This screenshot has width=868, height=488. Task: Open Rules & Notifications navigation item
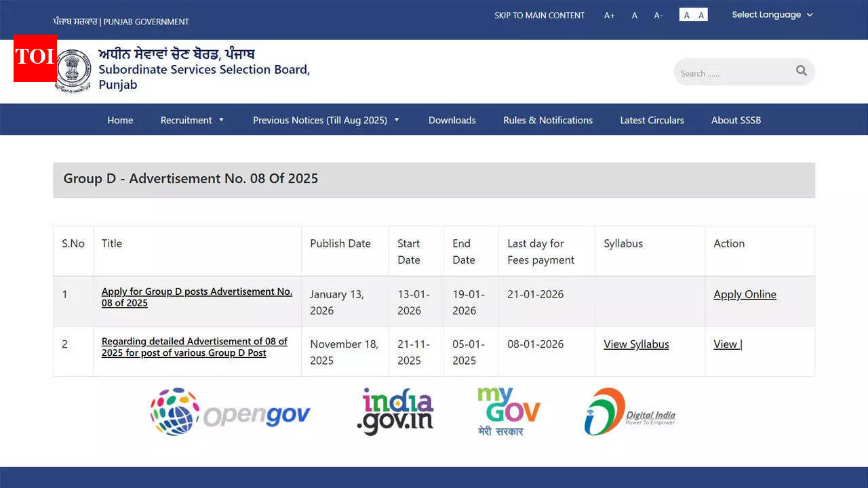click(x=547, y=120)
